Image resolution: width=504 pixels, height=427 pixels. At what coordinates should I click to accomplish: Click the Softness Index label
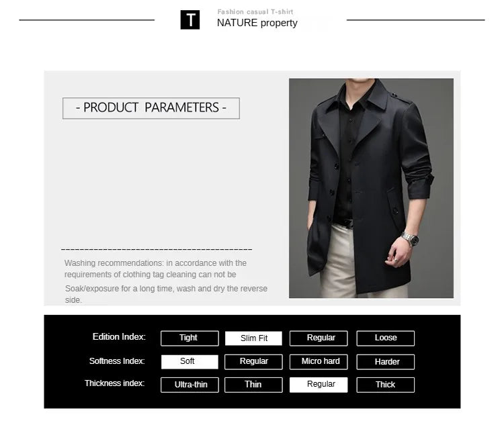(117, 361)
